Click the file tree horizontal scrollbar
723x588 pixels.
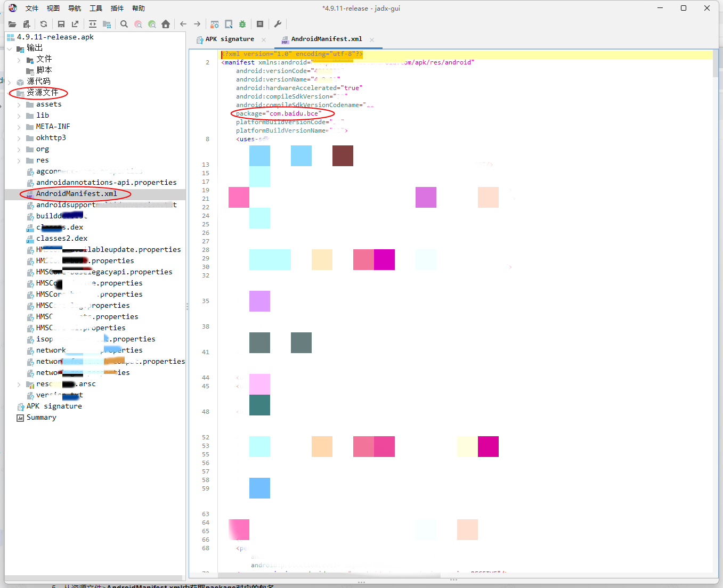[94, 578]
